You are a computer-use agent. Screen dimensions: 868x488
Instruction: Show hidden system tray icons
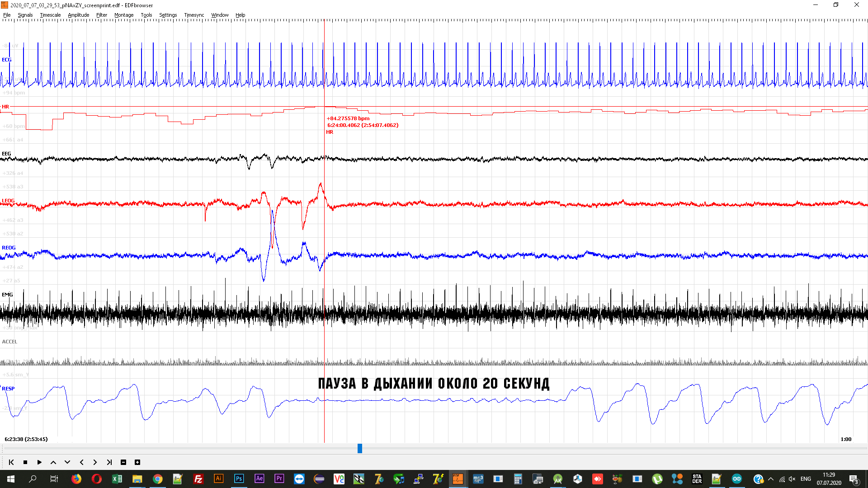tap(771, 479)
